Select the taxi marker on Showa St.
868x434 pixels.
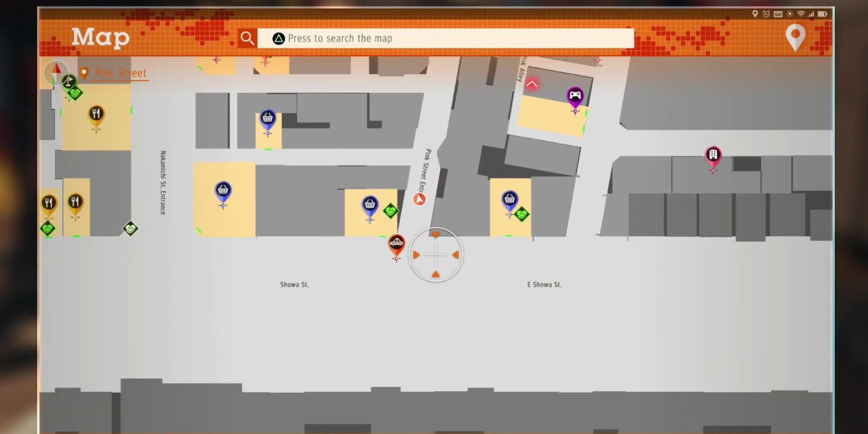tap(396, 244)
